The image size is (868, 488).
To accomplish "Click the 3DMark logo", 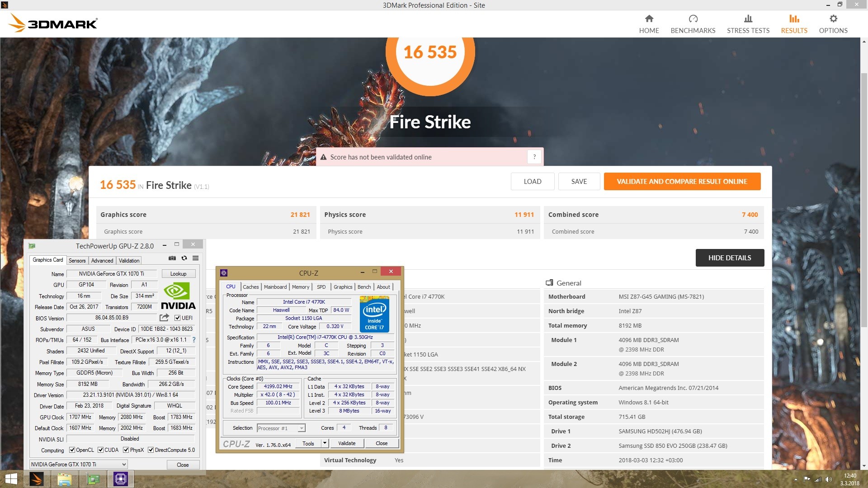I will click(x=53, y=23).
